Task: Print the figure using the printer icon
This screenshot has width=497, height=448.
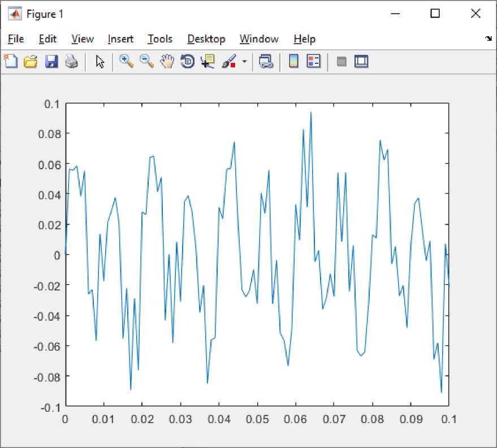Action: coord(71,62)
